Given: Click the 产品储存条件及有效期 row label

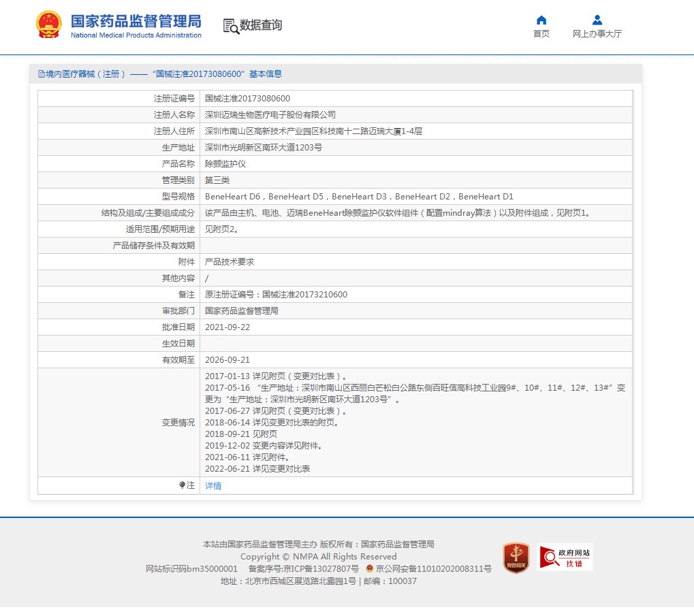Looking at the screenshot, I should [154, 246].
